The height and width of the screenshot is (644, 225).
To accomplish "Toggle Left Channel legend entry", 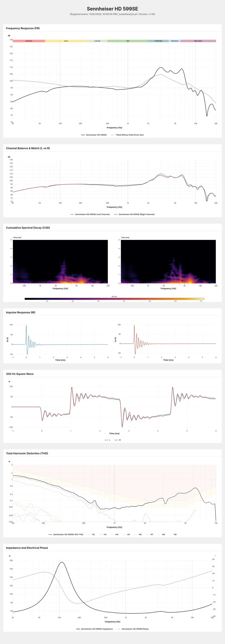I will [x=90, y=214].
